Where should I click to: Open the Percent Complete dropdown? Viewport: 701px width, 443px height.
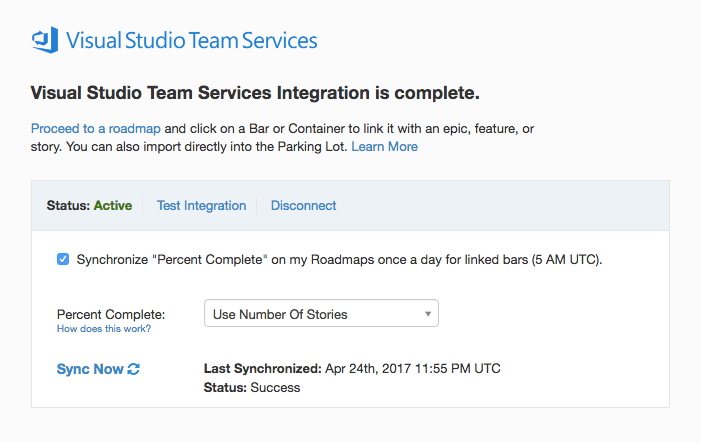(x=321, y=313)
